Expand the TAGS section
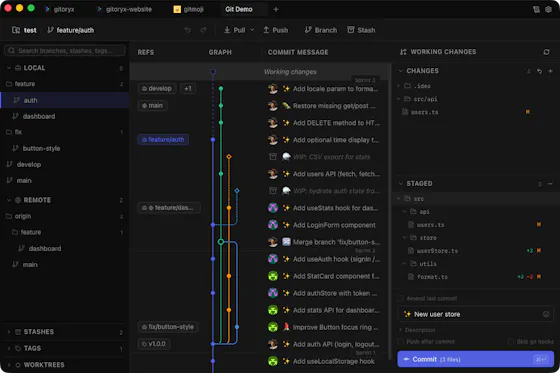Viewport: 560px width, 373px height. pyautogui.click(x=9, y=348)
